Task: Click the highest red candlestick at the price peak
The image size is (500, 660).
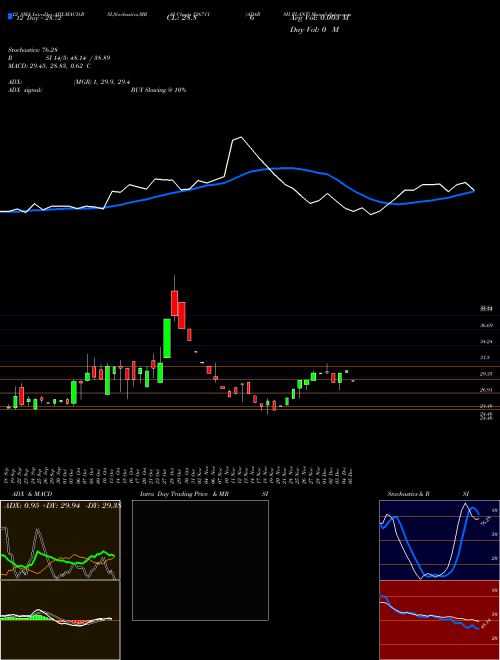Action: click(x=174, y=303)
